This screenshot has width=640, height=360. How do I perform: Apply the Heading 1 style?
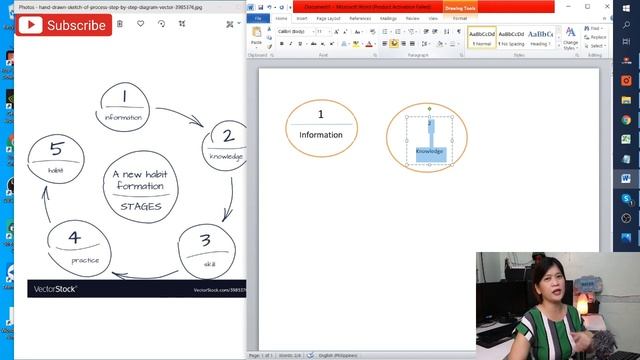[540, 37]
